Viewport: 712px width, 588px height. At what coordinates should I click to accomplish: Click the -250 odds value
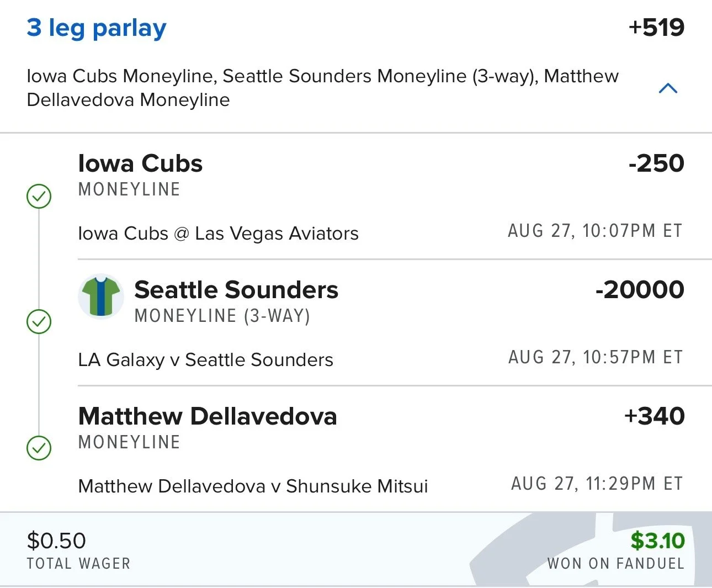pos(656,164)
